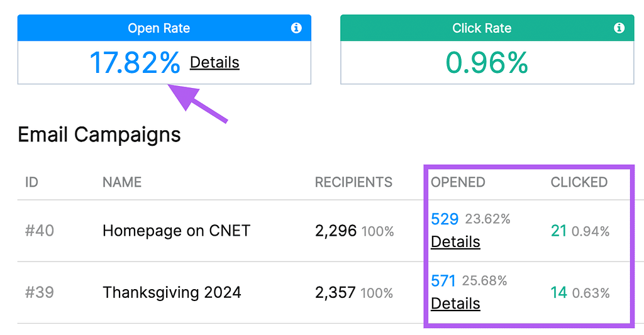Click campaign ID #40
This screenshot has height=335, width=644.
tap(40, 231)
